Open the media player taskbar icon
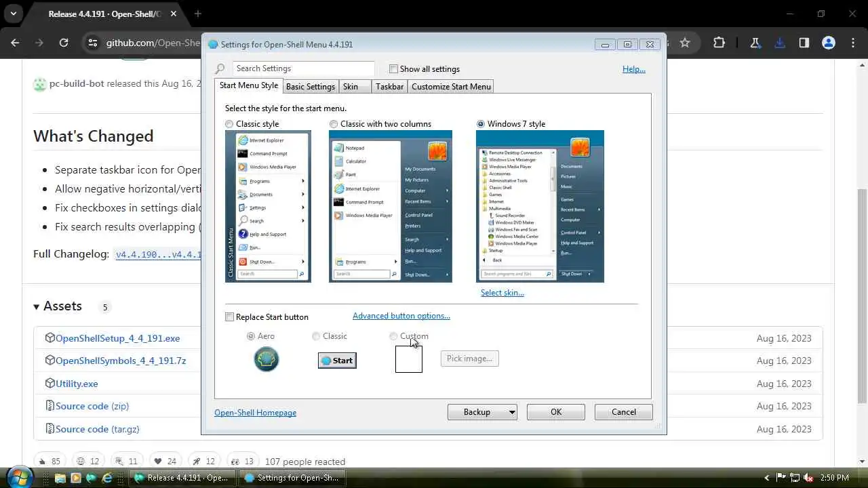 (x=76, y=478)
